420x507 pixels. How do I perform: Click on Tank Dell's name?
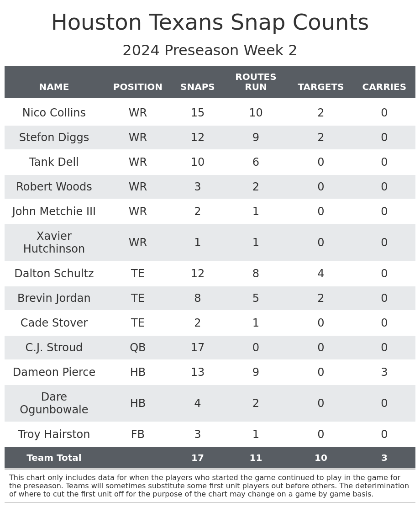pyautogui.click(x=54, y=162)
